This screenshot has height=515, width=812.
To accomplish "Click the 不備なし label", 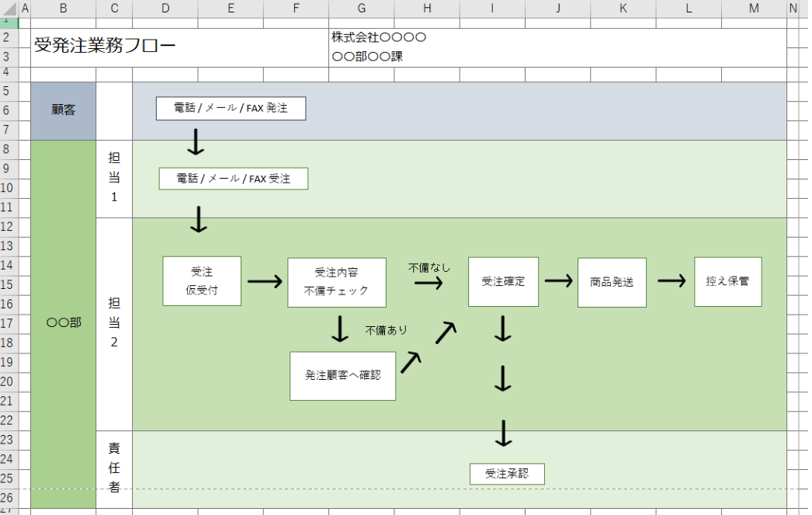I will coord(429,268).
